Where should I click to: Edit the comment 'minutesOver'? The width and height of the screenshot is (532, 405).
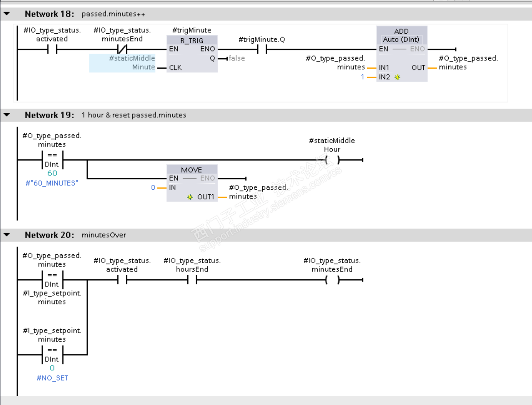(x=104, y=235)
